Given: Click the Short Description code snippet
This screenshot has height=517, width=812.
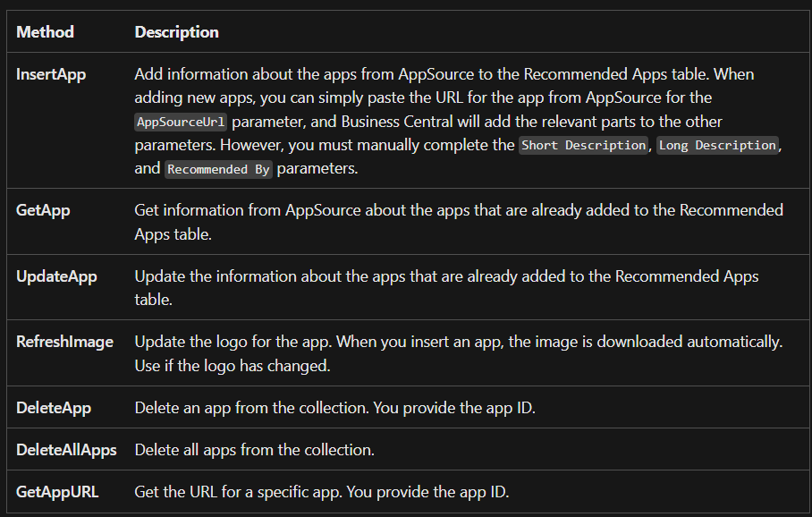Looking at the screenshot, I should pyautogui.click(x=584, y=145).
